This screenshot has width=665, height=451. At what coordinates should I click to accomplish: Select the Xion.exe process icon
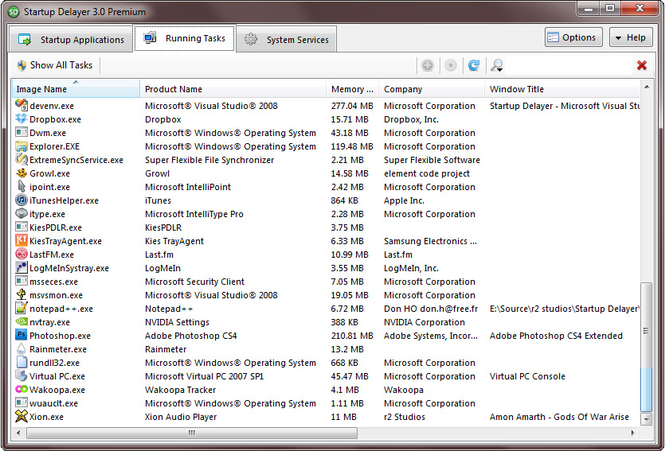(21, 416)
